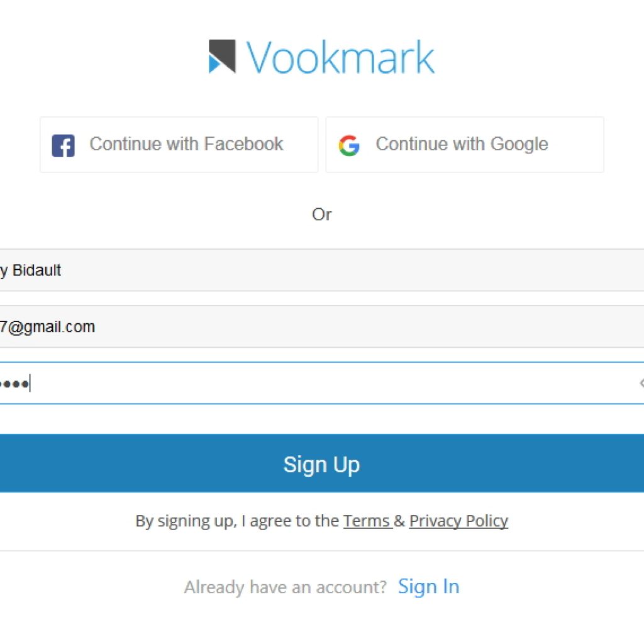This screenshot has width=644, height=644.
Task: Click 'Already have an account?' text
Action: 286,587
